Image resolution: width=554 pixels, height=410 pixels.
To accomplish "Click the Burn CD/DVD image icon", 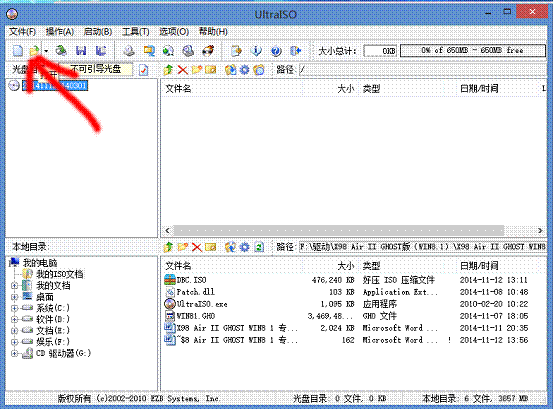I will (x=208, y=51).
